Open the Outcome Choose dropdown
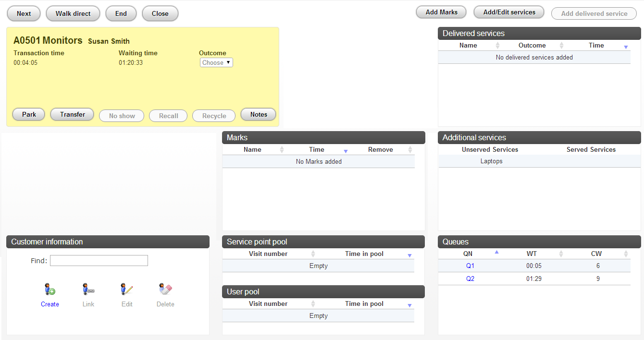This screenshot has height=340, width=644. (216, 62)
